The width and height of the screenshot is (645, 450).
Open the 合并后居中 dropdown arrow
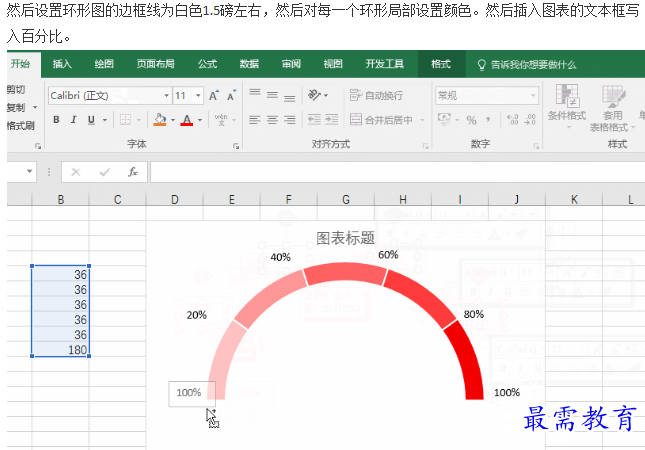point(422,120)
